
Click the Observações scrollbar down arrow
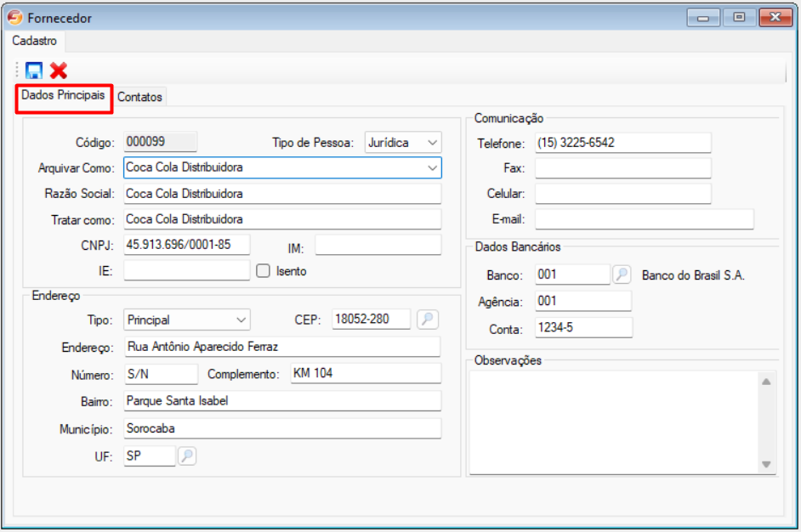coord(766,464)
